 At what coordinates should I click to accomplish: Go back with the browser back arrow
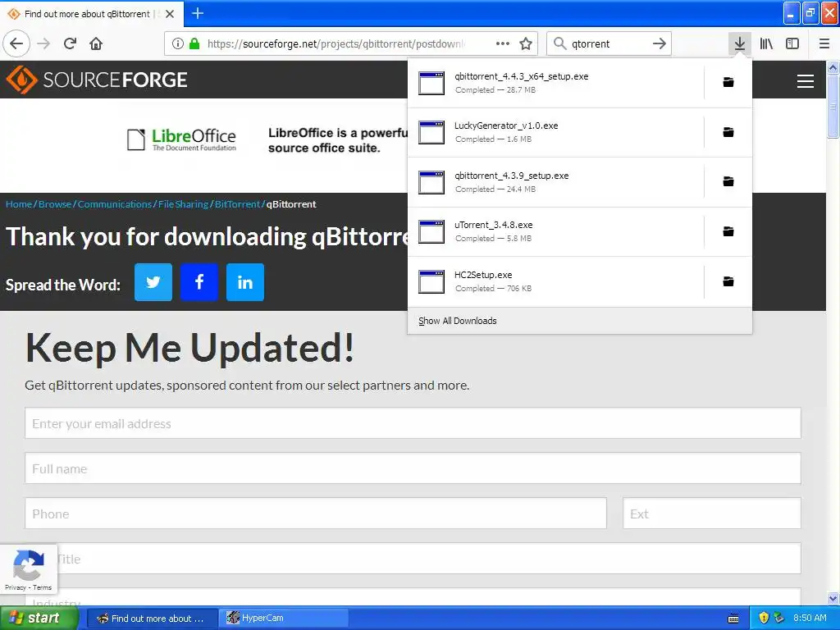click(x=16, y=43)
